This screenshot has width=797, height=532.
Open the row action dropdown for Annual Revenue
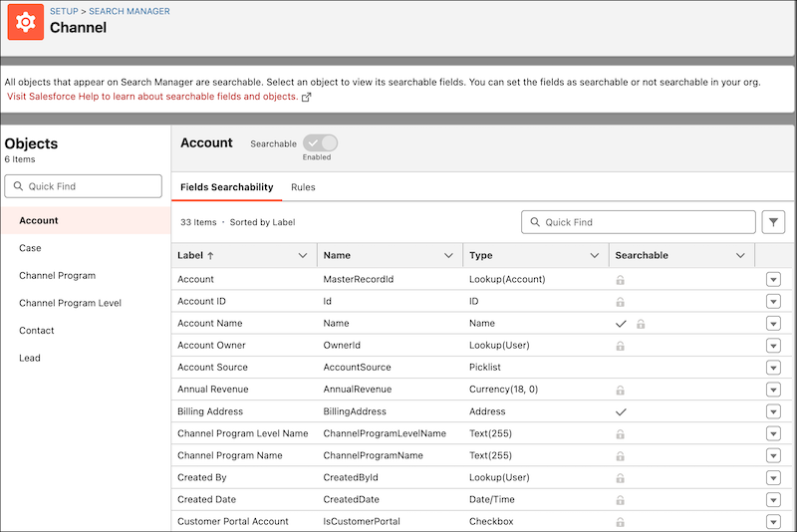773,390
